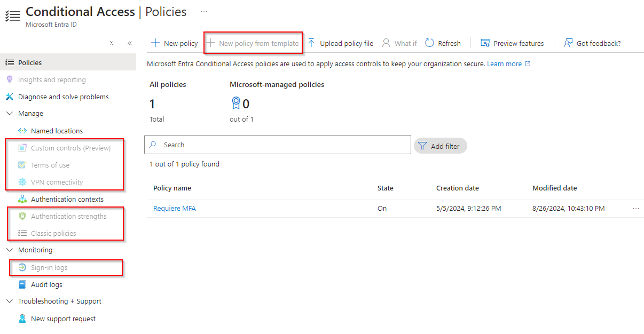Screen dimensions: 644x334
Task: Click the Refresh circular arrow icon
Action: (429, 43)
